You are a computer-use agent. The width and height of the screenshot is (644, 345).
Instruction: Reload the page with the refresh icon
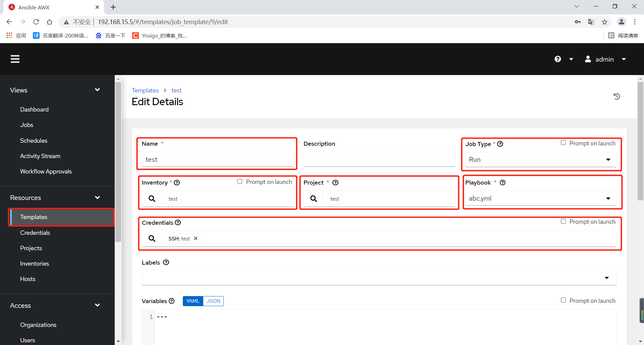coord(36,22)
